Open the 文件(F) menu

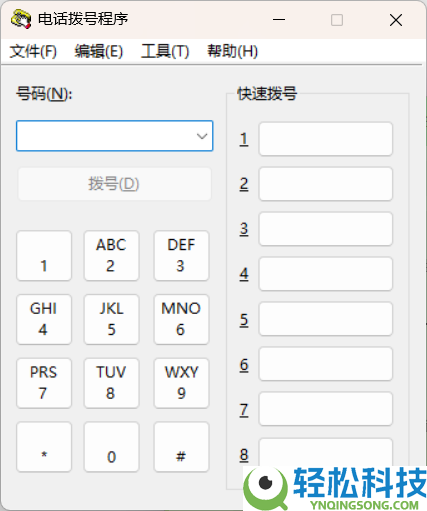click(33, 51)
